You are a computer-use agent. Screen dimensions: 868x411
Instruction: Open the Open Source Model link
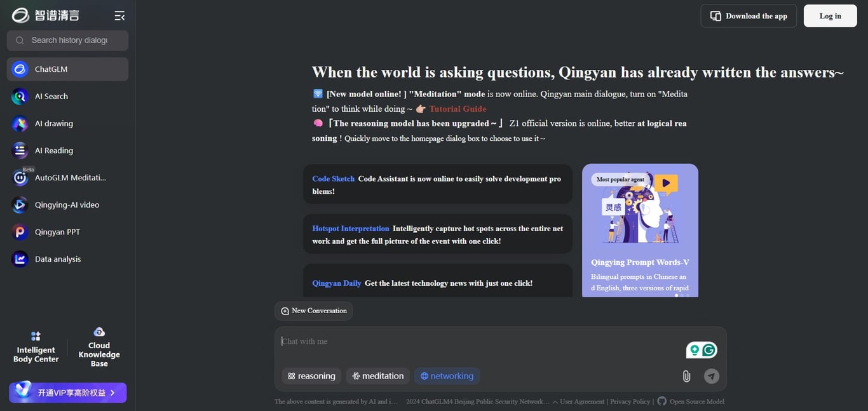696,401
